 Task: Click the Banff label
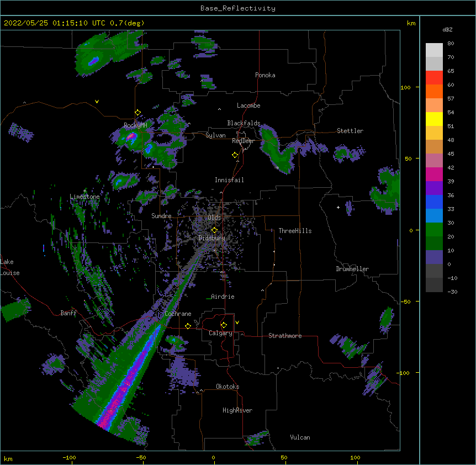pos(68,313)
